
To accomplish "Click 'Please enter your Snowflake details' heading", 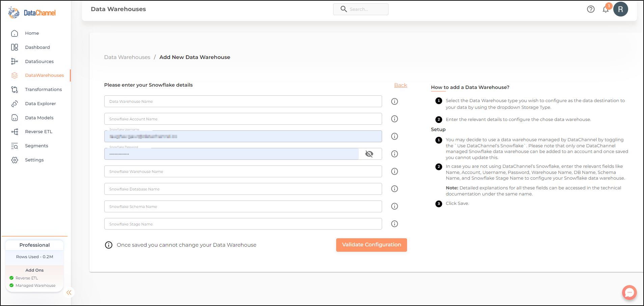I will click(149, 85).
